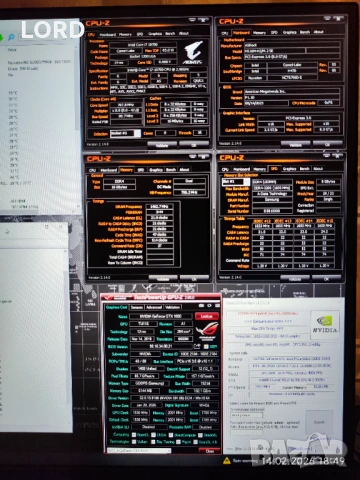Click the search icon in top-left window
The image size is (360, 480).
pos(11,37)
